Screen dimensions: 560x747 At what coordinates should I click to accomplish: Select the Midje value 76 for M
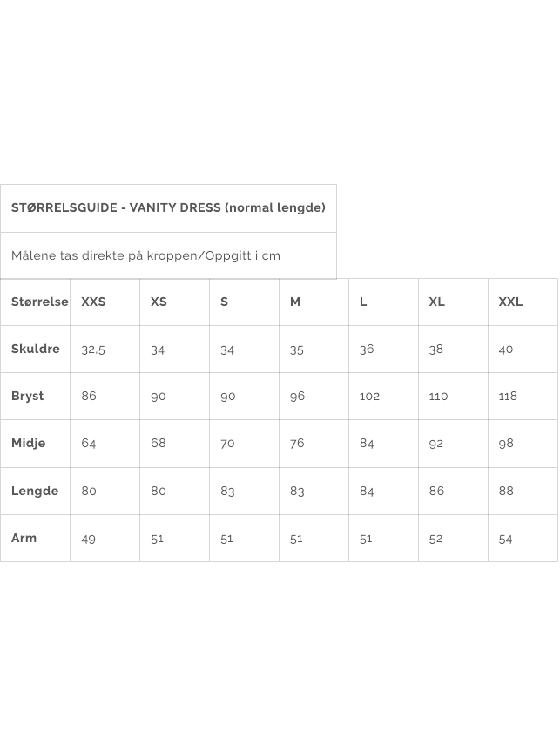(297, 443)
